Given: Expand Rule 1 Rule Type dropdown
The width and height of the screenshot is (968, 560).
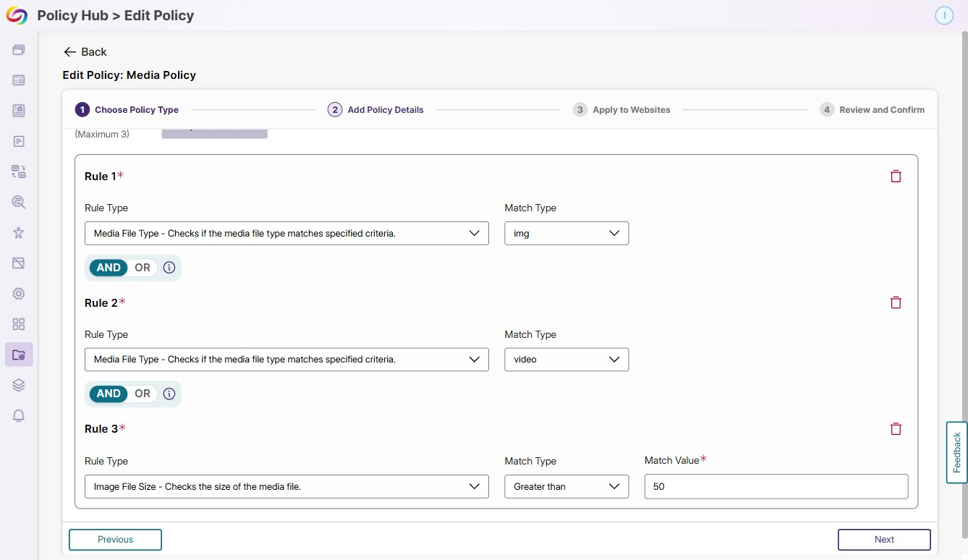Looking at the screenshot, I should [x=286, y=233].
